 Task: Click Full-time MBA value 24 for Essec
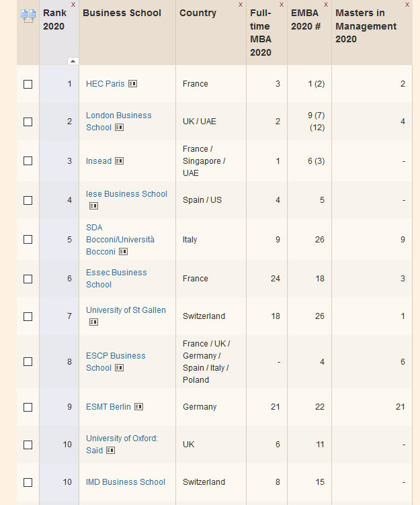(276, 279)
